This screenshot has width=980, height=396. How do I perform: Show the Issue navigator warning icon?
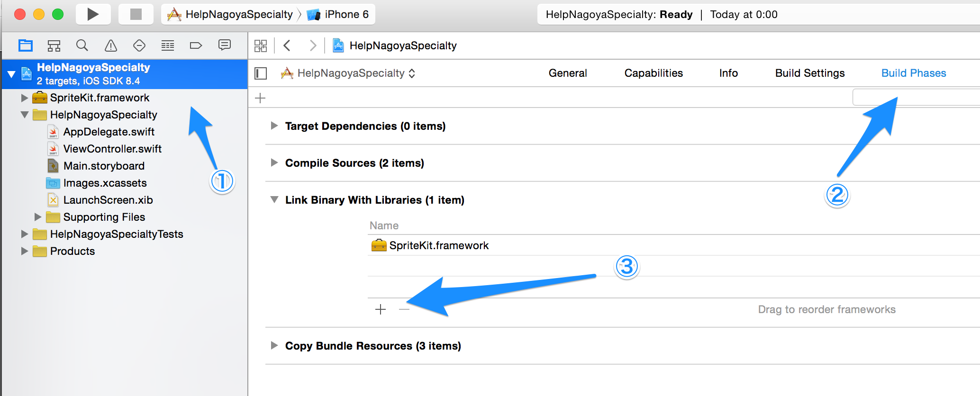coord(110,45)
